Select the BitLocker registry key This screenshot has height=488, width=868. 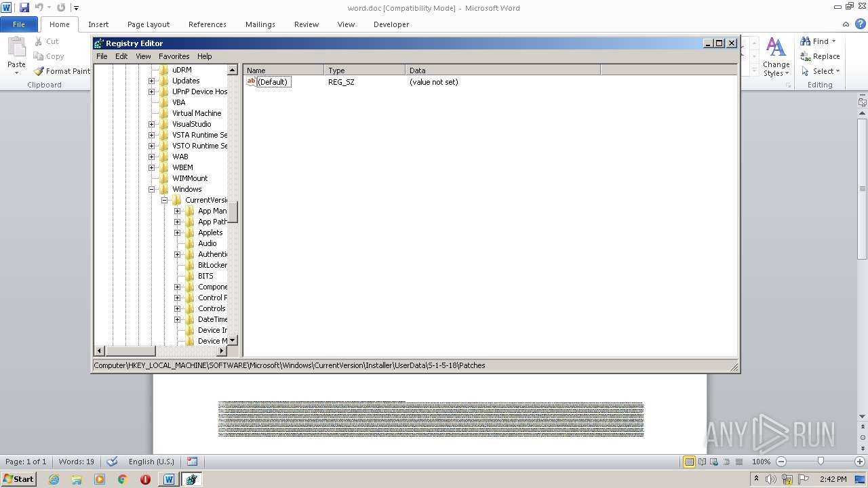[x=212, y=265]
